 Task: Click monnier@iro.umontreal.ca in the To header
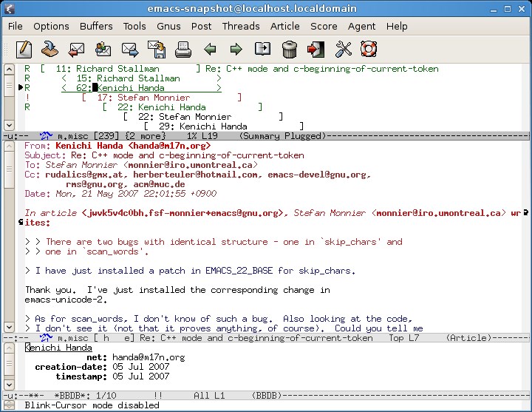point(191,165)
